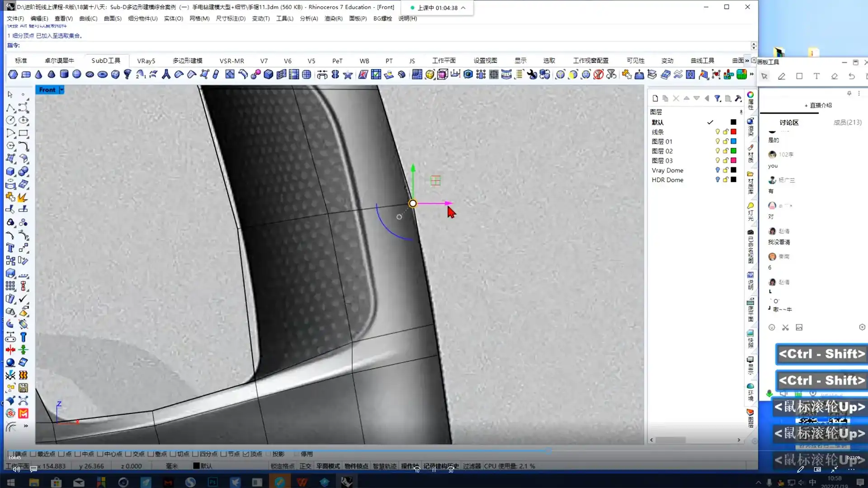Select the pencil tool in drawing board toolbar
The image size is (868, 488).
point(782,76)
